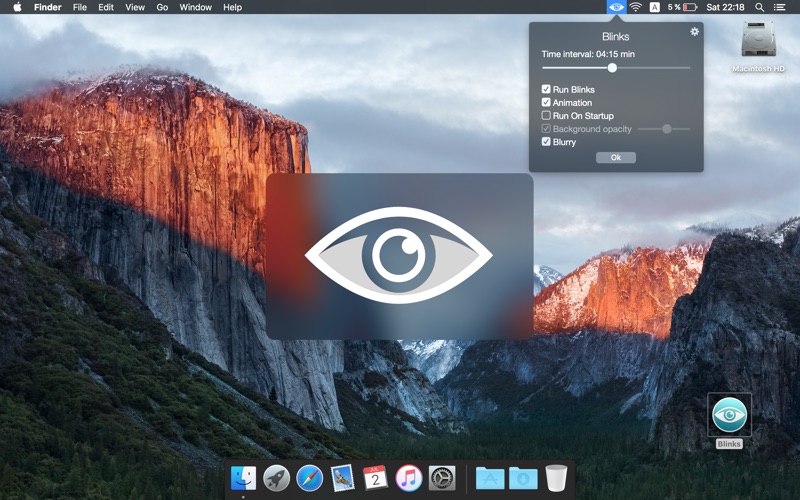Open the Apple menu
Screen dimensions: 800x500
tap(16, 7)
